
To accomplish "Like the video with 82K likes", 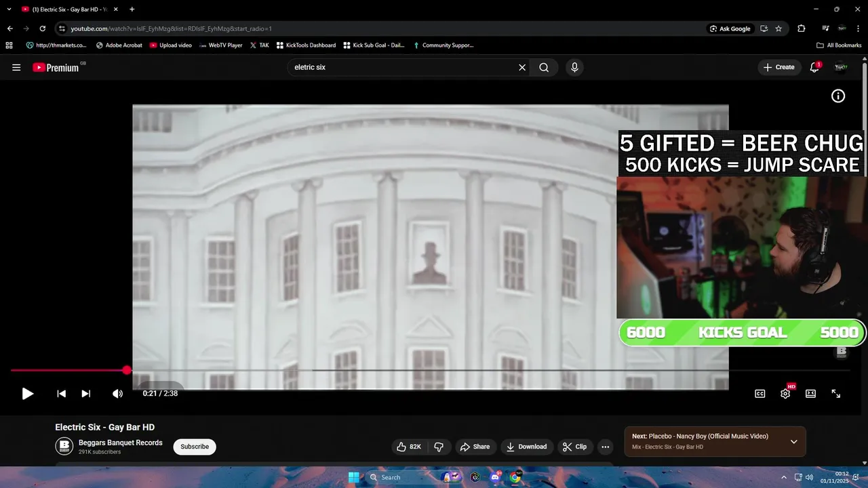I will 409,447.
